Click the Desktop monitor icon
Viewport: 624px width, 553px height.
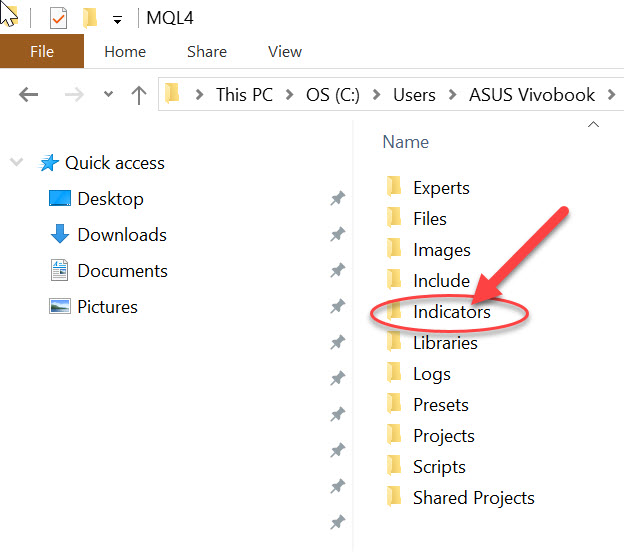coord(60,198)
